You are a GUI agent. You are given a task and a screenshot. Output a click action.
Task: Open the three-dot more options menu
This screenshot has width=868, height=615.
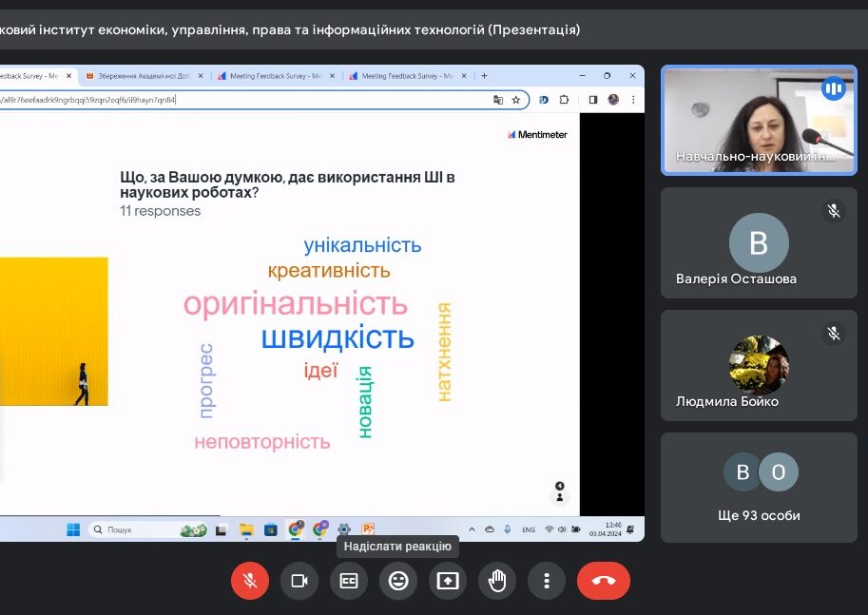point(547,581)
